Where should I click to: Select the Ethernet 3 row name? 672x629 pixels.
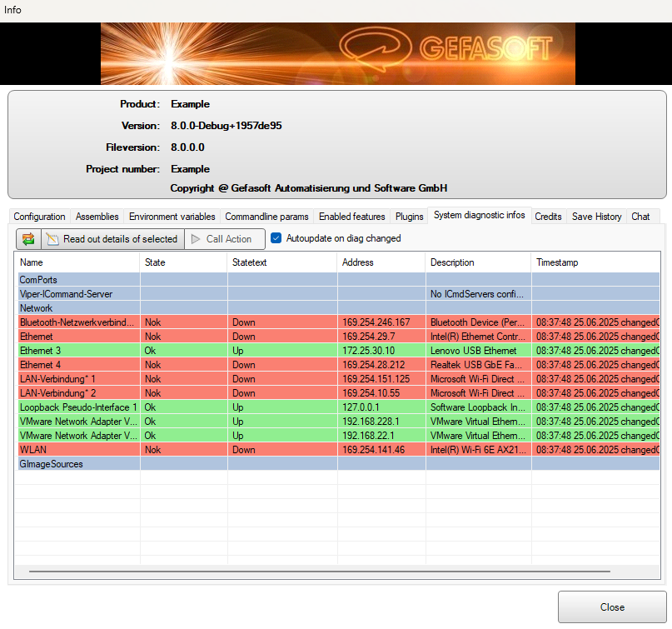(x=40, y=350)
